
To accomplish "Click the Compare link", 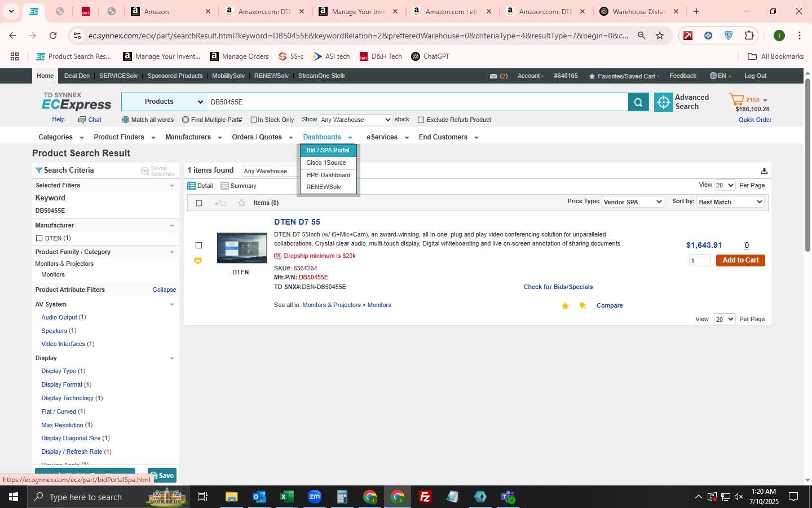I will tap(610, 305).
